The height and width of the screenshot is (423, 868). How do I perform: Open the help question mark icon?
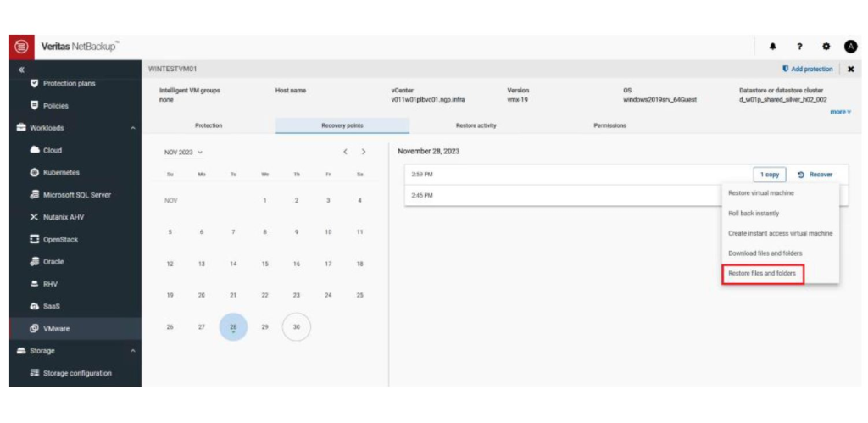pyautogui.click(x=799, y=47)
